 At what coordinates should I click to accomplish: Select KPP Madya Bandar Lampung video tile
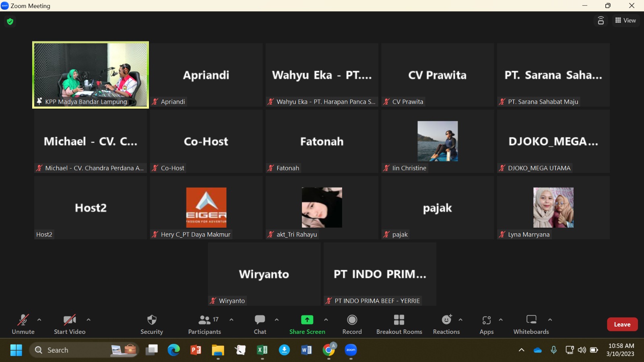pyautogui.click(x=91, y=75)
